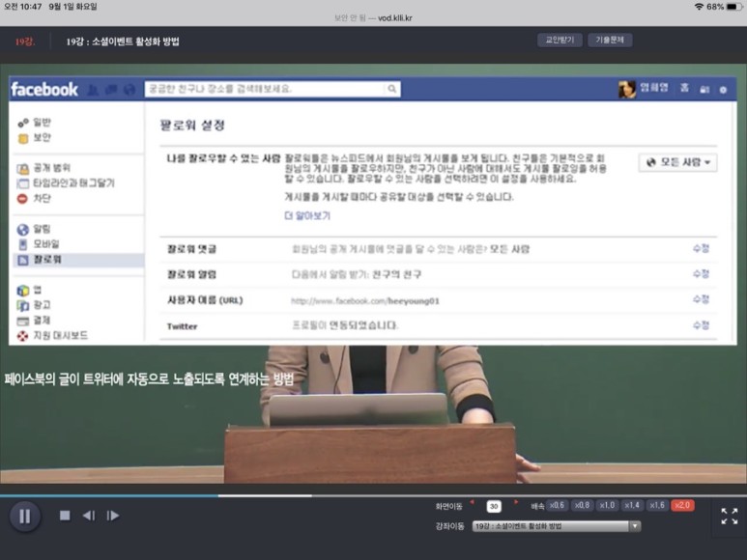Click 수정 for 사용자 이름 (URL) row

(x=701, y=299)
